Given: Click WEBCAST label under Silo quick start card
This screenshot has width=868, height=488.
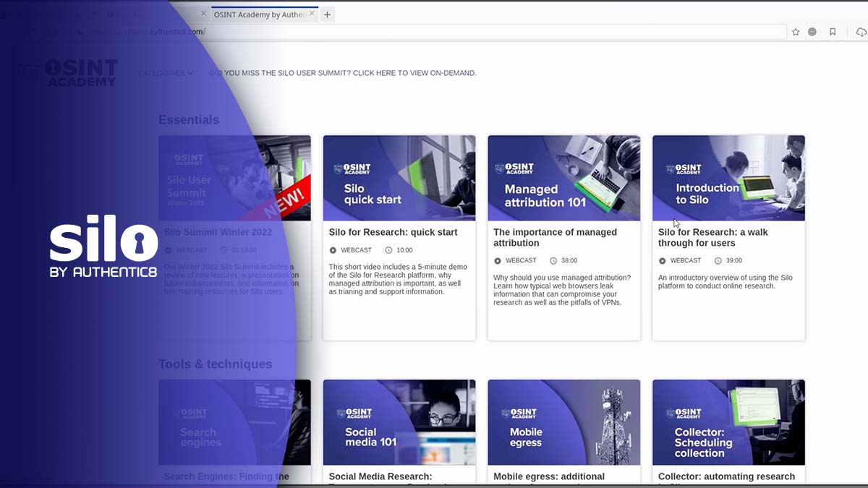Looking at the screenshot, I should (356, 250).
